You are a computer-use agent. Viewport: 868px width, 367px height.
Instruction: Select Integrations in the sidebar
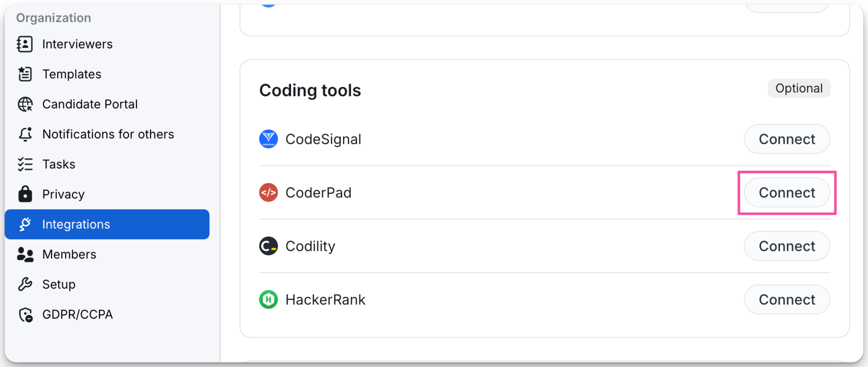point(107,224)
